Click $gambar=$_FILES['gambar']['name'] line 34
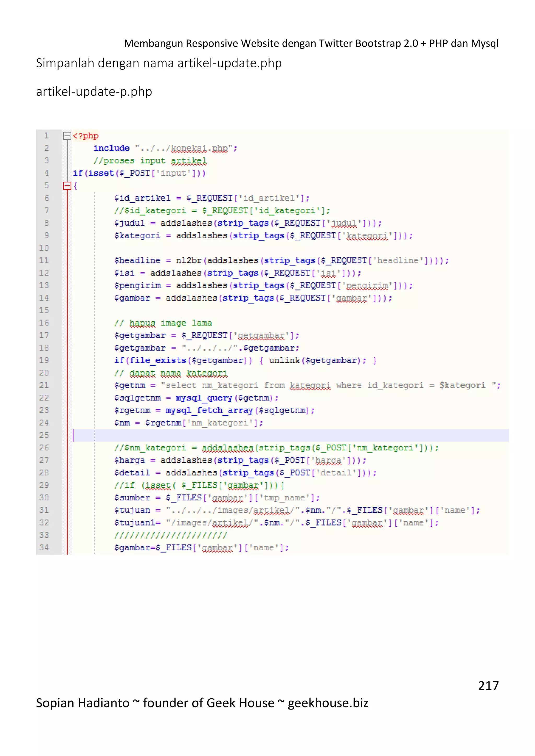The image size is (535, 756). point(202,548)
